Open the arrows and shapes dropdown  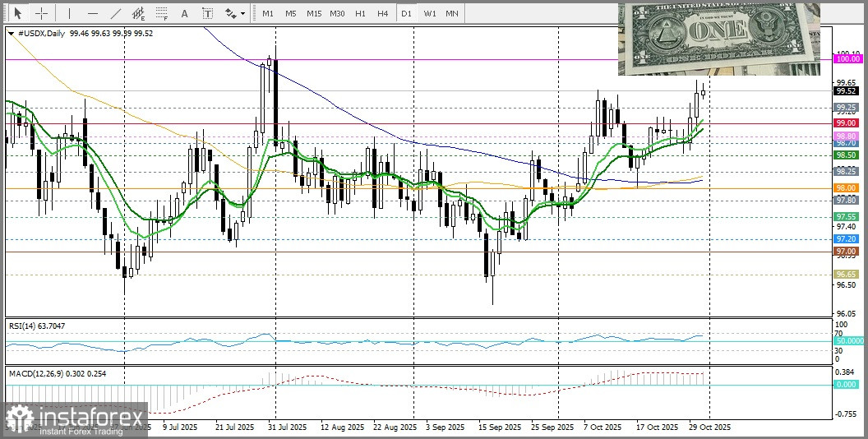pyautogui.click(x=234, y=13)
